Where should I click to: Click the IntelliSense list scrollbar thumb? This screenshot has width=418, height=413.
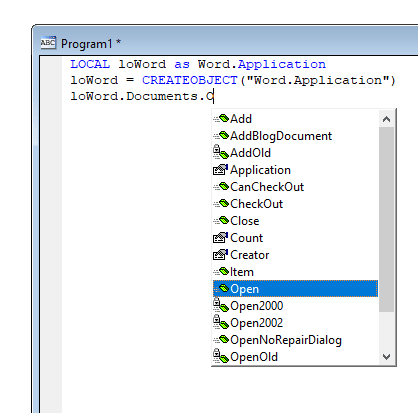(x=386, y=219)
